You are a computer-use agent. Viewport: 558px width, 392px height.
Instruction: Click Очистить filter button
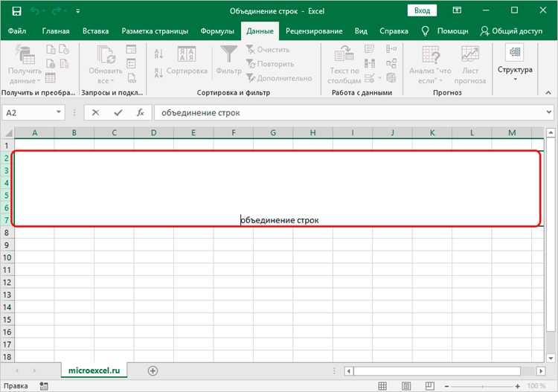268,49
